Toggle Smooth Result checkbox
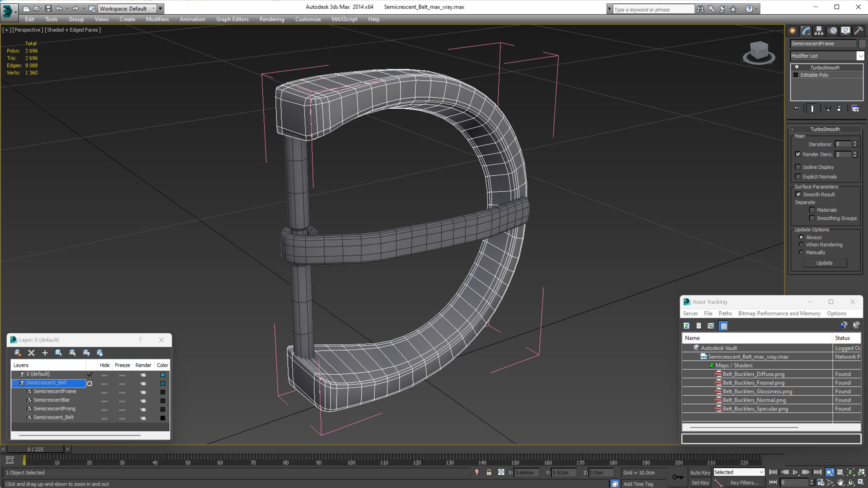Screen dimensions: 868x488 pyautogui.click(x=798, y=194)
